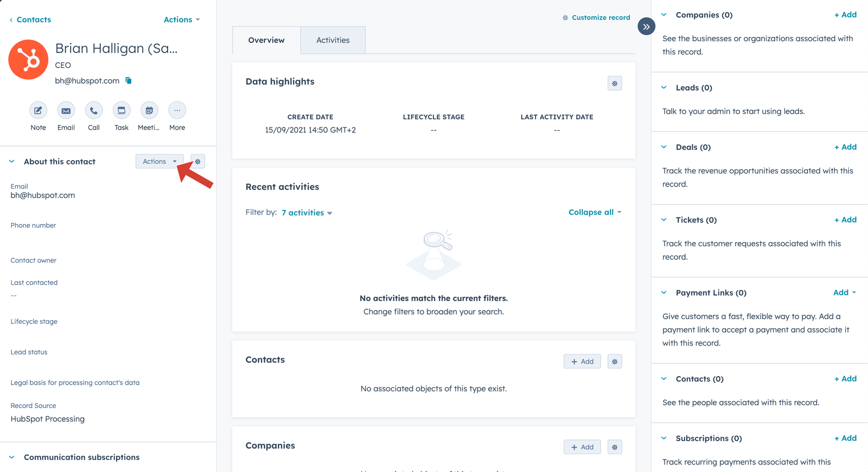Click the Note icon button

point(38,111)
